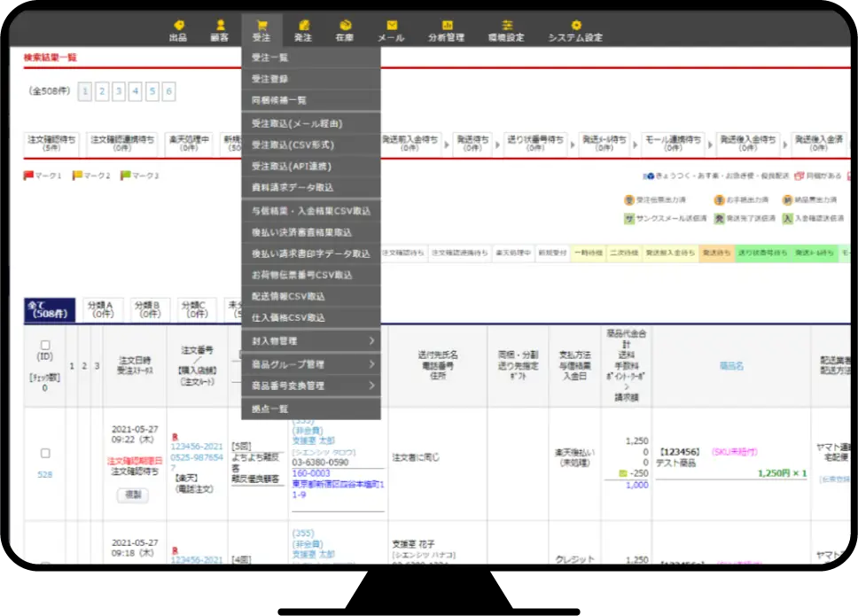Expand the 封入物管理 submenu
858x616 pixels.
pos(311,341)
